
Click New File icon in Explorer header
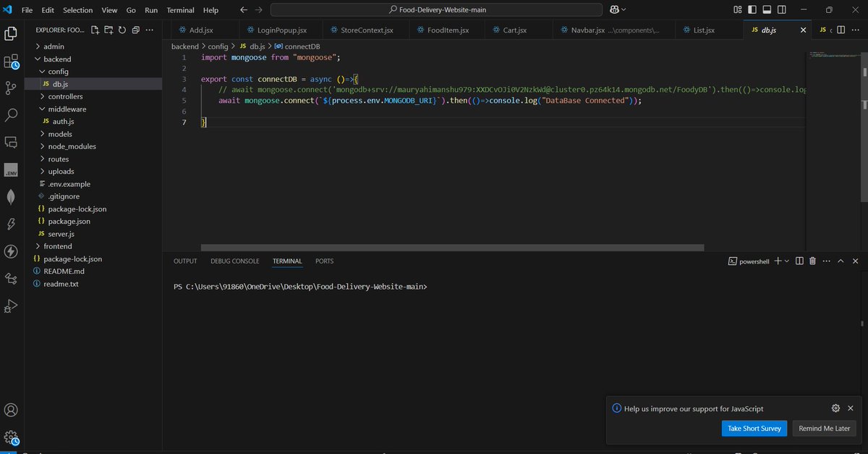click(95, 30)
